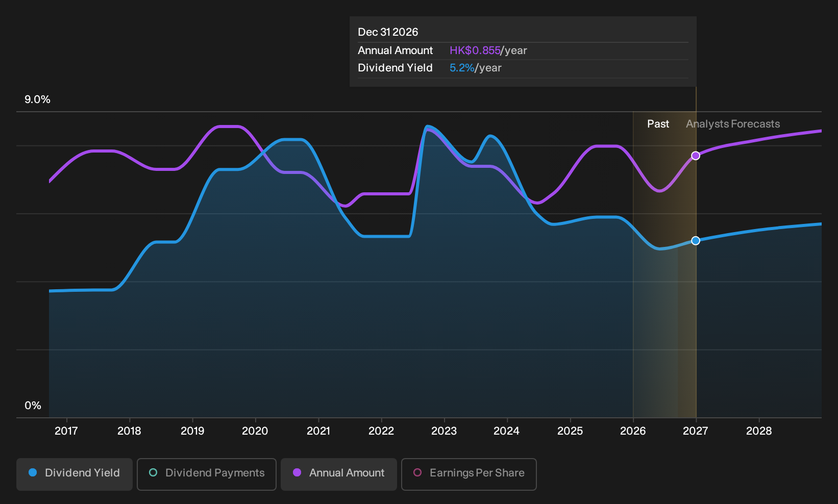Click the 2017 x-axis year label
Image resolution: width=838 pixels, height=504 pixels.
coord(66,431)
